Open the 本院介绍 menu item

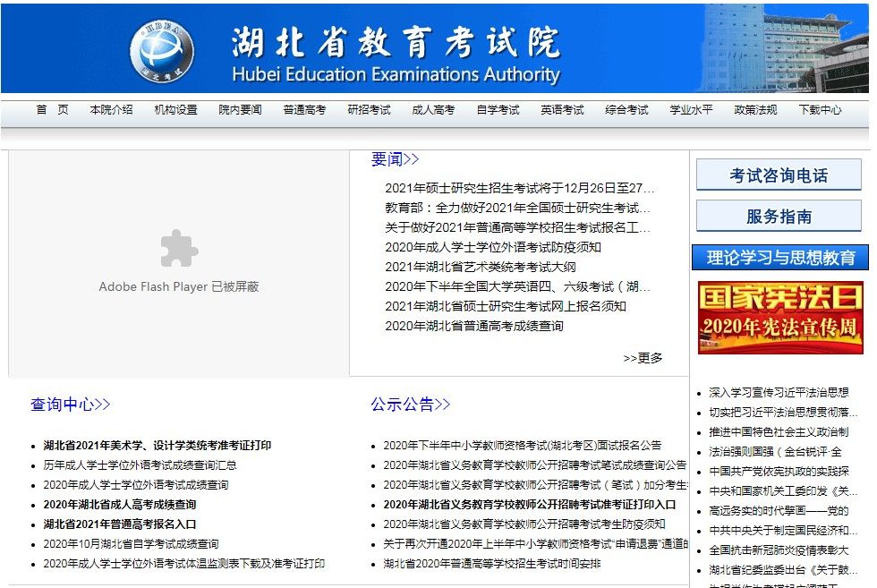click(111, 110)
